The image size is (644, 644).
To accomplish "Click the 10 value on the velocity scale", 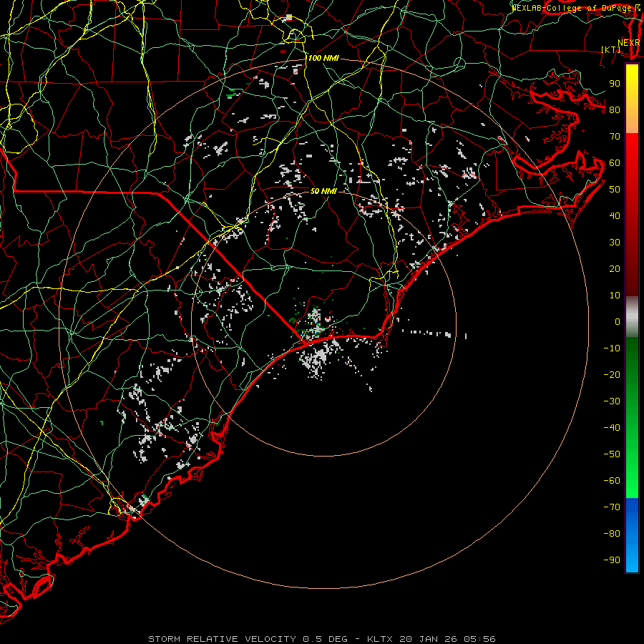I will 615,296.
